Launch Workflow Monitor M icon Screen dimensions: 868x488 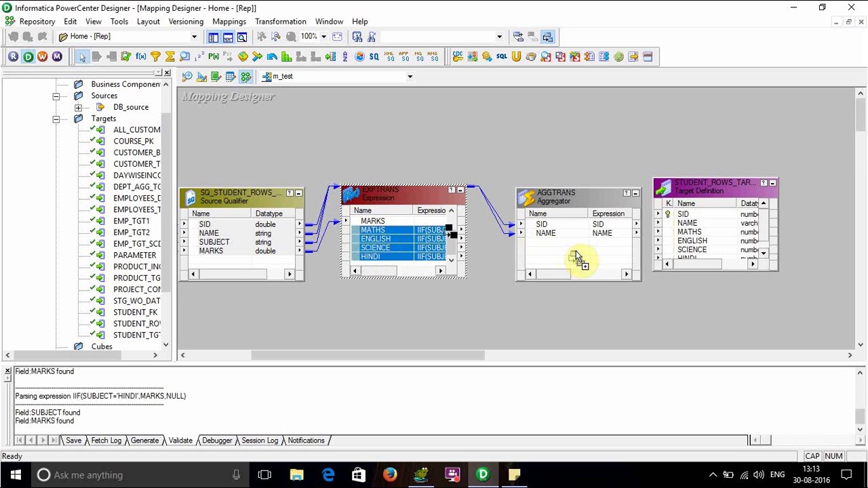click(x=57, y=57)
